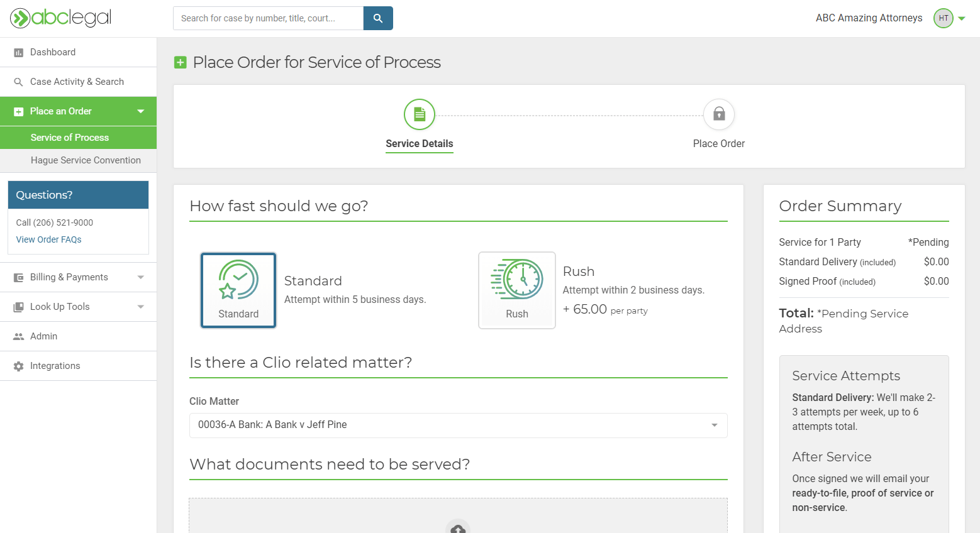Click the Integrations gear icon
This screenshot has height=533, width=980.
click(x=19, y=366)
